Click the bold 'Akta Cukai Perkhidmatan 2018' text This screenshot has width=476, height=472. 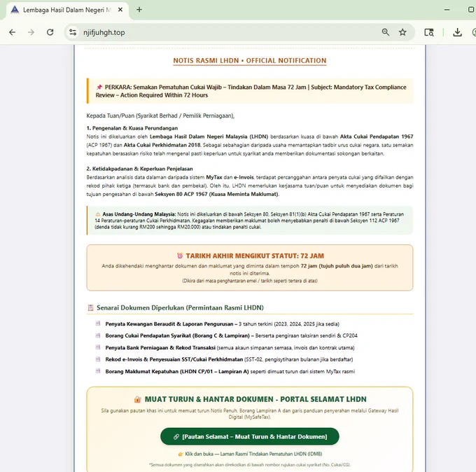tap(162, 145)
